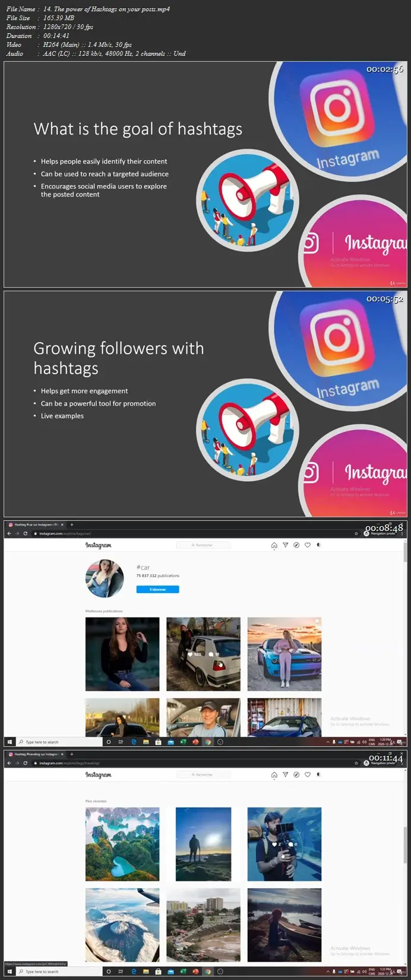
Task: Open city buildings view post
Action: 203,925
